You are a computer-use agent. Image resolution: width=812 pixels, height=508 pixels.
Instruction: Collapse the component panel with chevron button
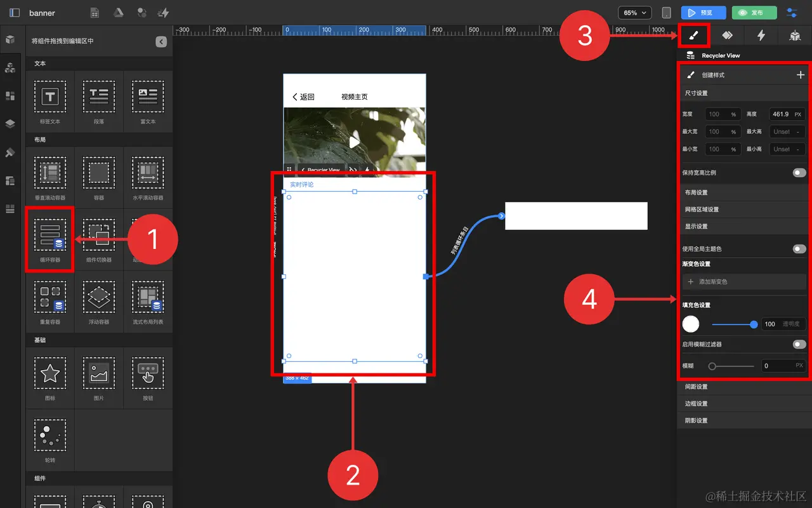point(161,41)
